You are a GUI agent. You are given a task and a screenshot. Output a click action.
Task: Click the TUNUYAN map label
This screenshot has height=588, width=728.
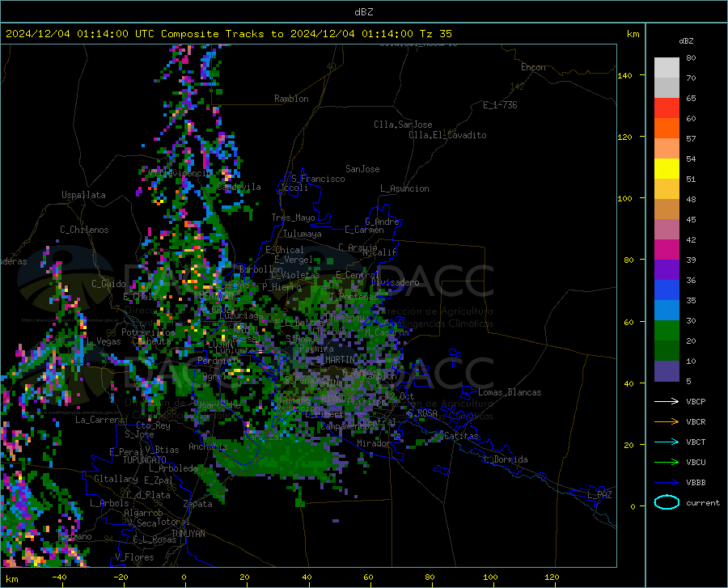point(188,534)
